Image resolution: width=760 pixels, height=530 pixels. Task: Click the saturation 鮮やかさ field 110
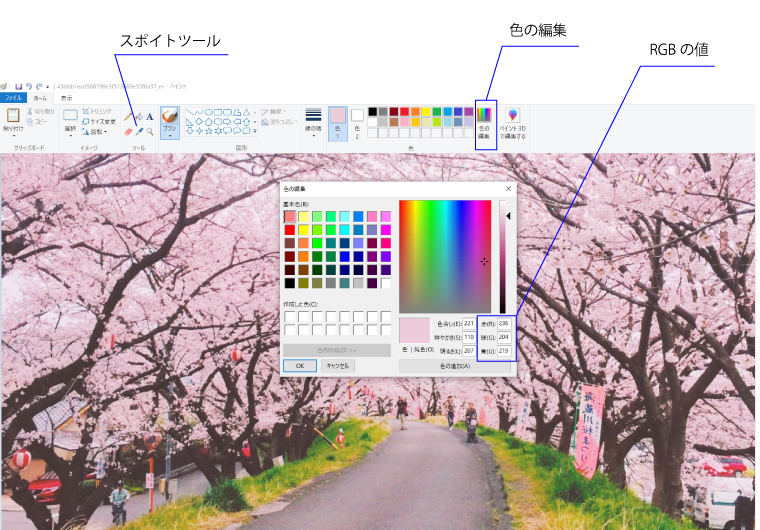point(469,337)
